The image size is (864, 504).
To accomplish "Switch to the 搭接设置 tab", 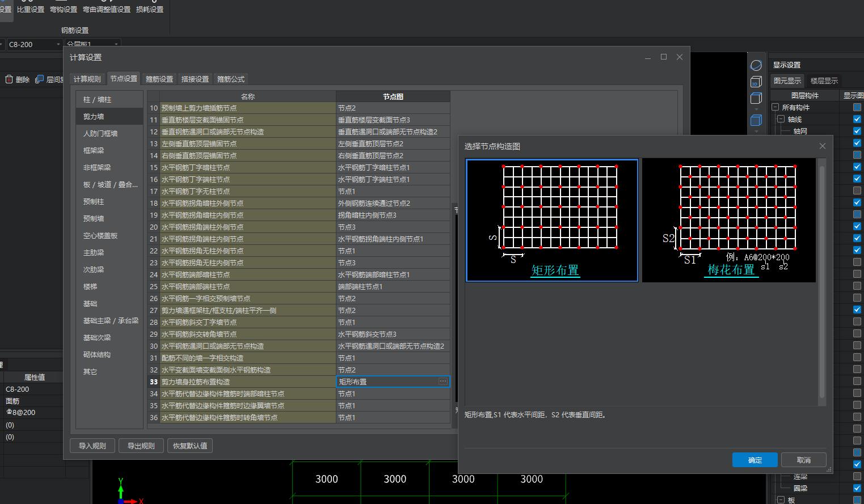I will (195, 79).
